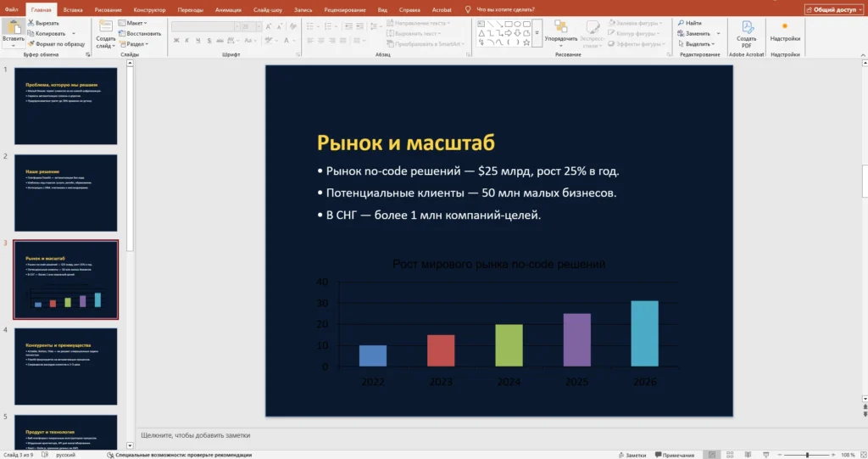Align text left
This screenshot has height=459, width=868.
[x=310, y=41]
